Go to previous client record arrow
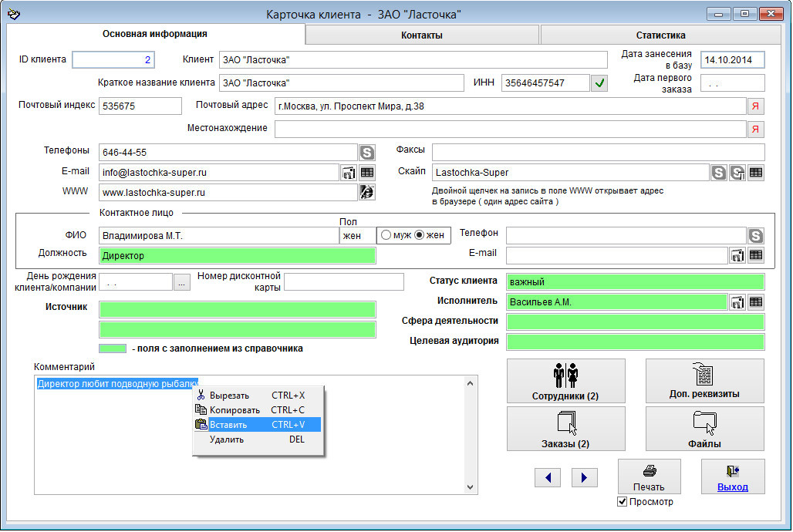Screen dimensions: 793x532 tap(548, 478)
